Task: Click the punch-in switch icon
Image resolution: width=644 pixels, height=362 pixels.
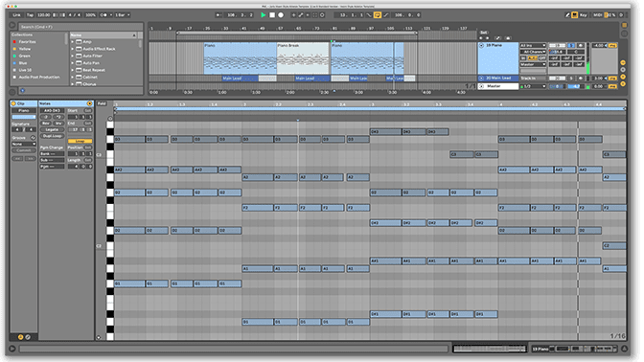Action: [369, 14]
